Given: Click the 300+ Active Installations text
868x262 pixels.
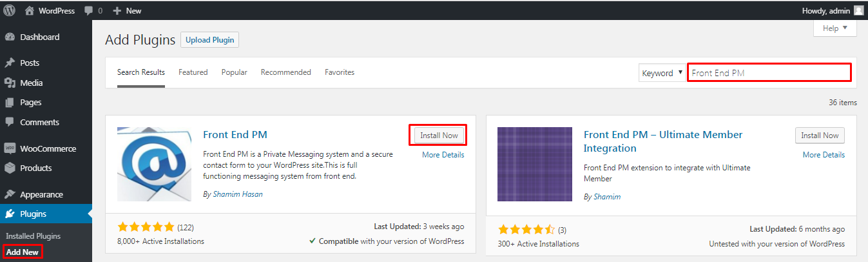Looking at the screenshot, I should 539,244.
